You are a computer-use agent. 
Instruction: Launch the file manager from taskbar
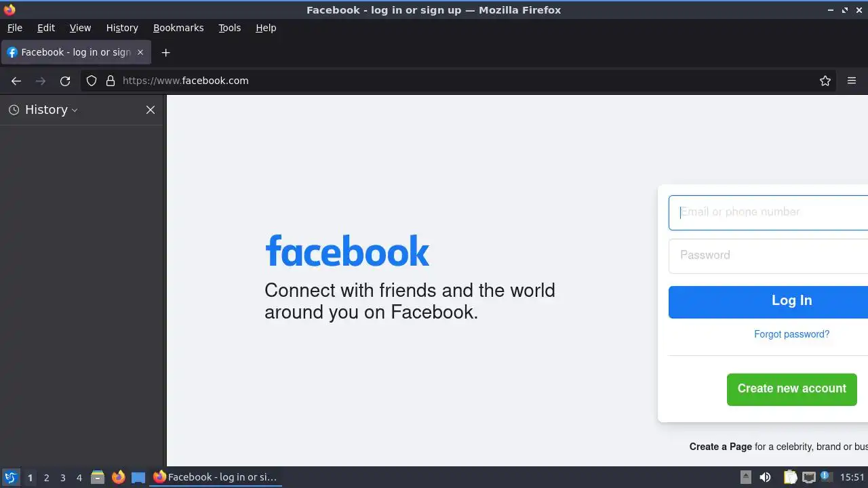click(98, 477)
